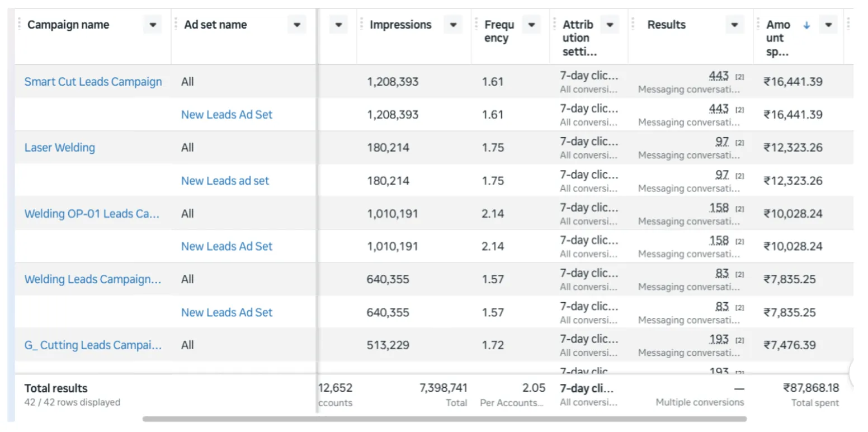Expand the Impressions column dropdown arrow

[453, 25]
